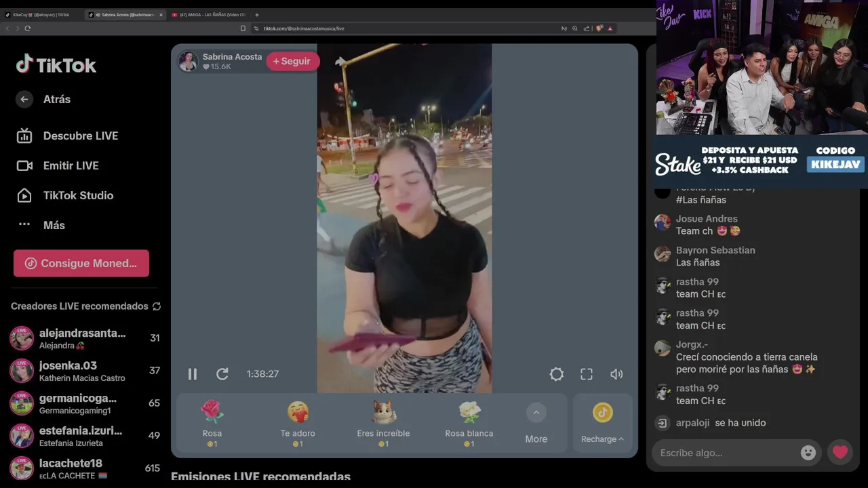Image resolution: width=868 pixels, height=488 pixels.
Task: Open emoji picker in chat
Action: click(x=808, y=453)
